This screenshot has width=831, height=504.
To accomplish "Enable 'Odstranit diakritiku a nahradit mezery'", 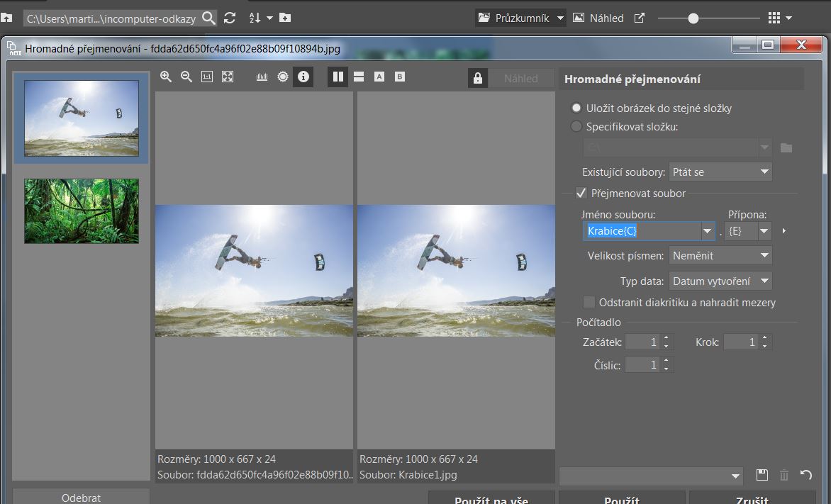I will [589, 303].
